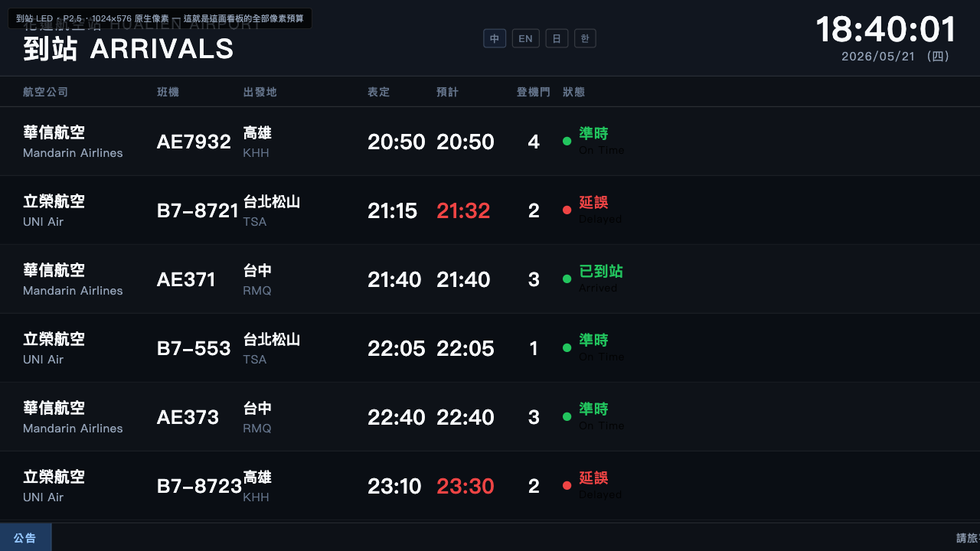
Task: Open flight B7-8723 row
Action: pyautogui.click(x=490, y=486)
